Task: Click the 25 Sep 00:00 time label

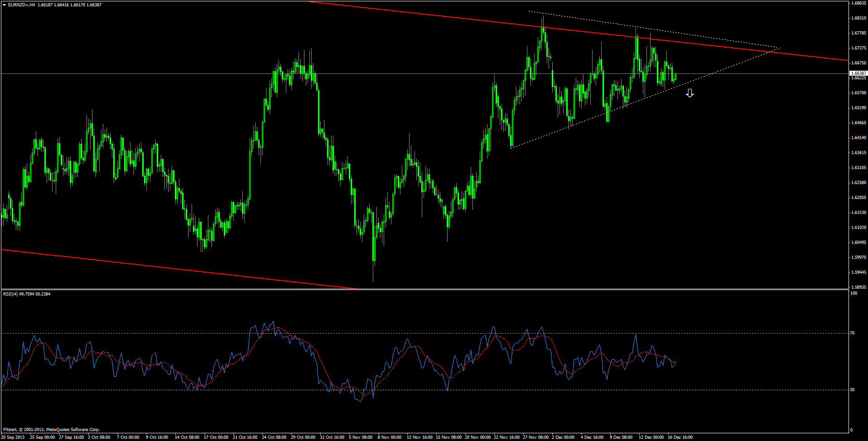Action: tap(42, 437)
